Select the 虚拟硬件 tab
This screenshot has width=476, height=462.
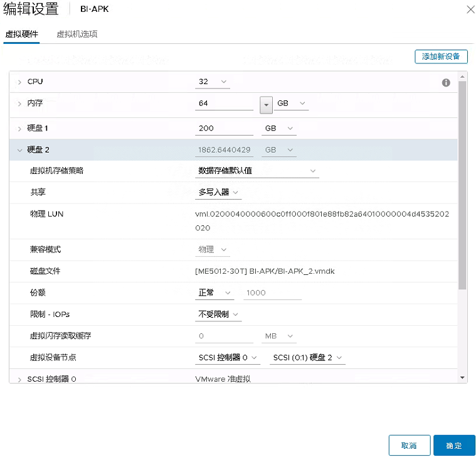pyautogui.click(x=21, y=34)
